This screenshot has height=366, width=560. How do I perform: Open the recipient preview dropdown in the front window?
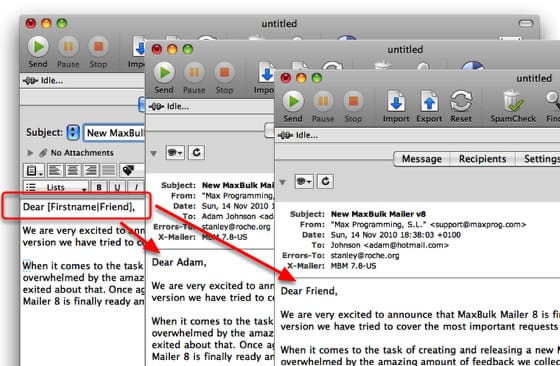point(304,181)
